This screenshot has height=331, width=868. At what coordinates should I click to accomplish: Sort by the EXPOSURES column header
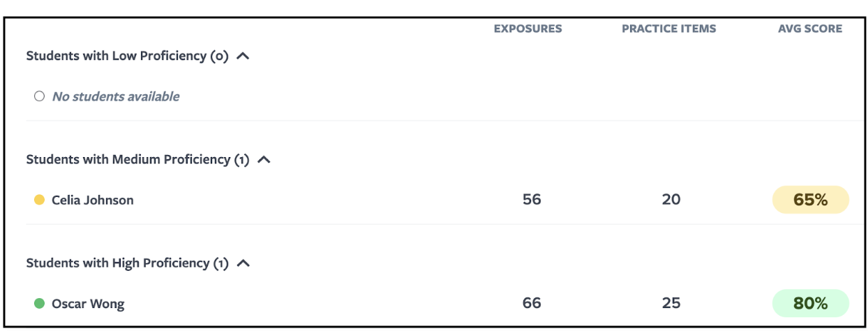click(527, 29)
